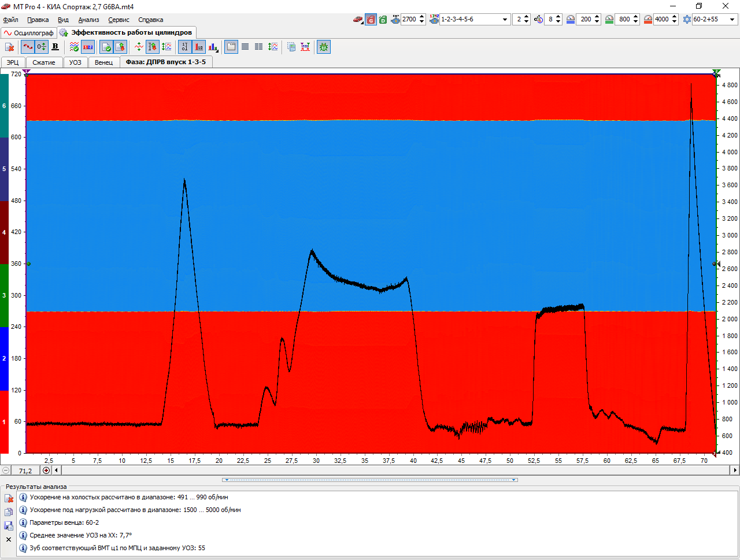Image resolution: width=740 pixels, height=560 pixels.
Task: Click the 720 pulse marker icon
Action: pos(305,47)
